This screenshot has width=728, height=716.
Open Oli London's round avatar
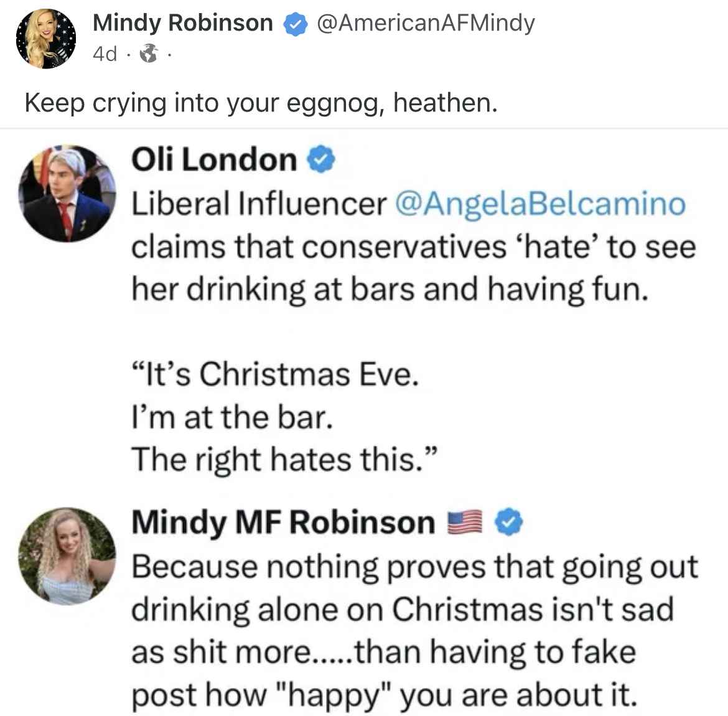point(67,194)
